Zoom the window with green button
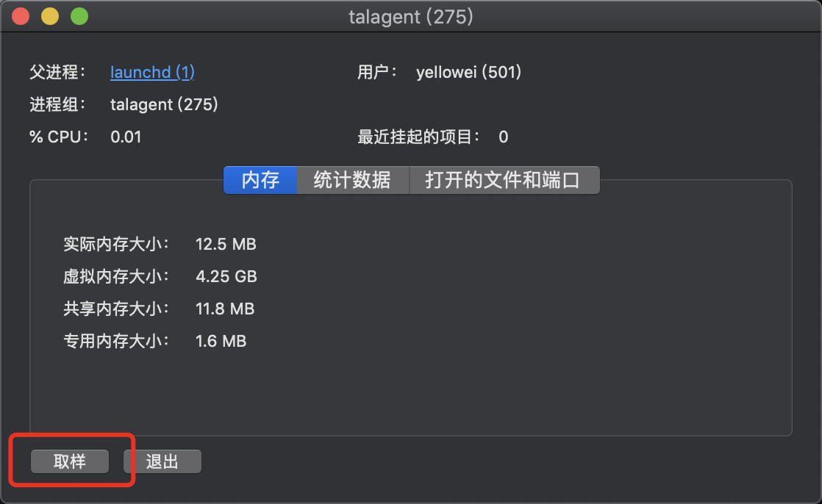 tap(79, 16)
